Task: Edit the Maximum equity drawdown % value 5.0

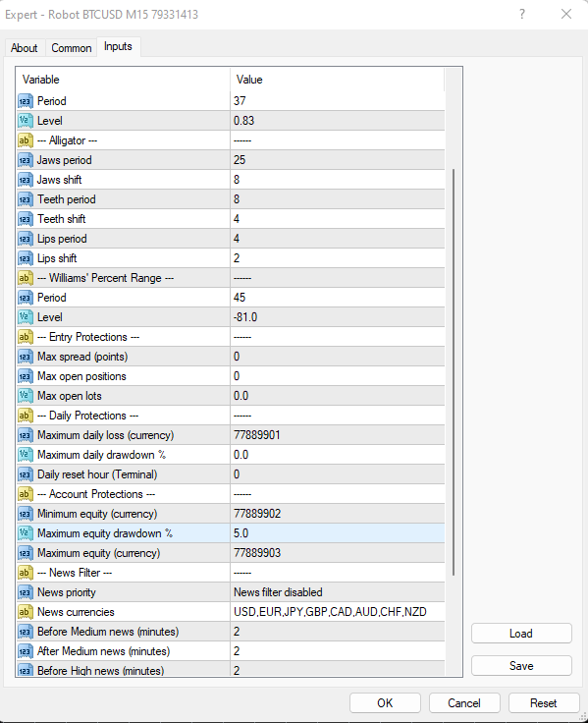Action: (x=338, y=533)
